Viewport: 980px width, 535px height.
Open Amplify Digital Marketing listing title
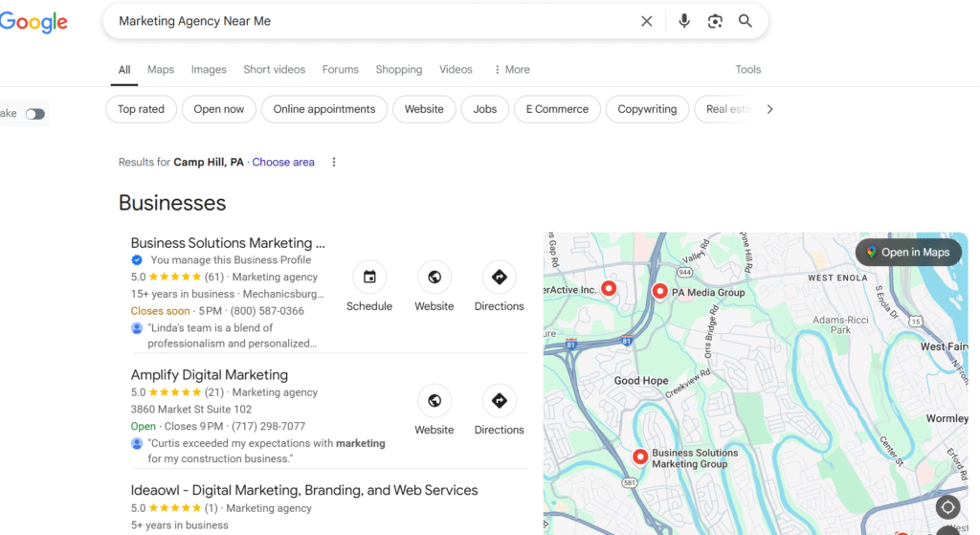pyautogui.click(x=210, y=375)
